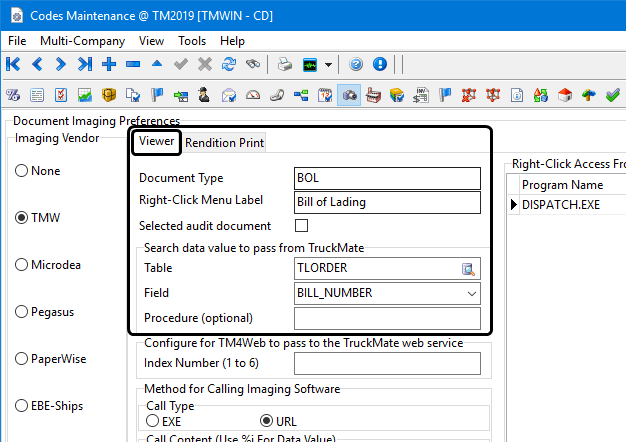Select the Microdea imaging vendor
Screen dimensions: 626x442
(x=22, y=265)
